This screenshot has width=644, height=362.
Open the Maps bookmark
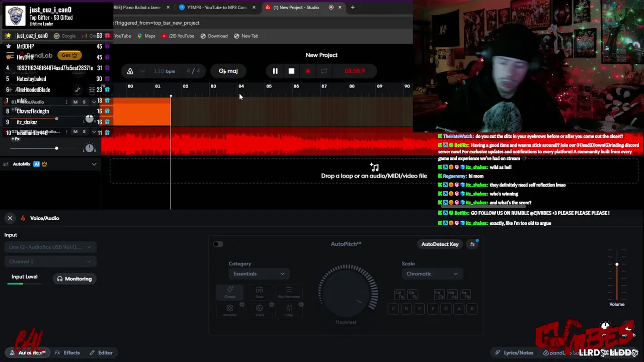tap(146, 36)
